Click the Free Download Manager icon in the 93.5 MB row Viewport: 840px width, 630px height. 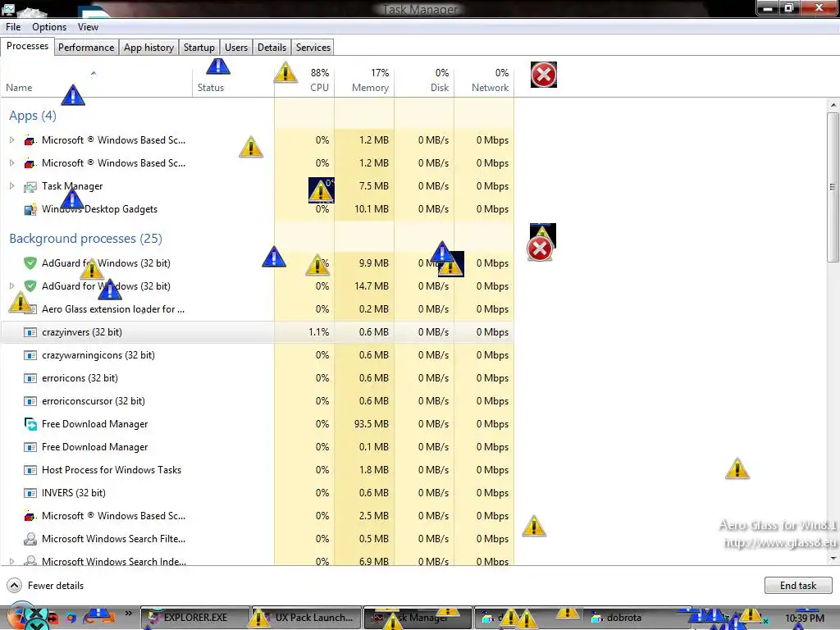[30, 424]
